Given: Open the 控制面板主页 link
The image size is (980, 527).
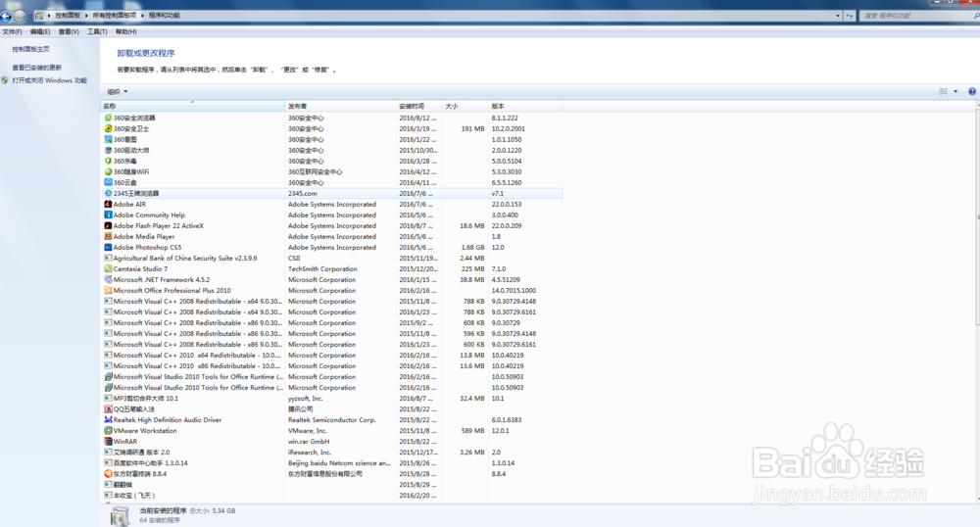Looking at the screenshot, I should pyautogui.click(x=30, y=49).
